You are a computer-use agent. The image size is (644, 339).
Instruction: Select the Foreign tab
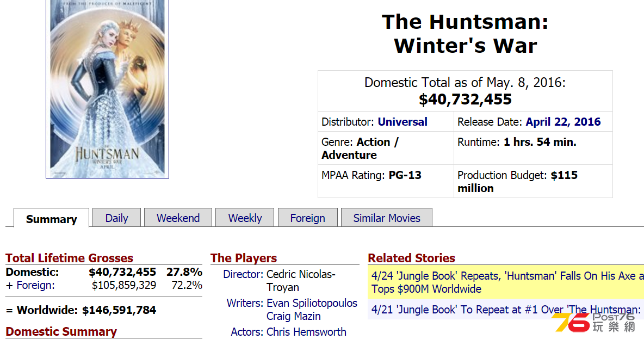click(x=308, y=218)
